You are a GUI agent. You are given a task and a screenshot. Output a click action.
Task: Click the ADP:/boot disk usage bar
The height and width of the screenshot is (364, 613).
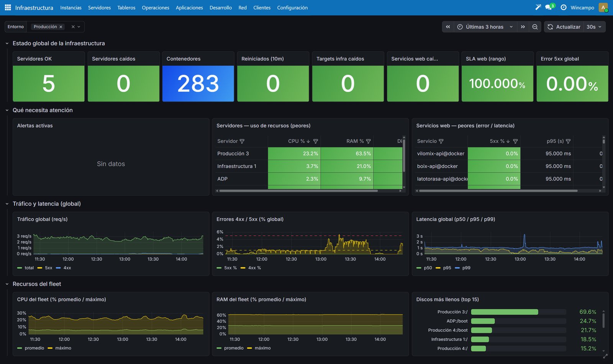coord(518,321)
